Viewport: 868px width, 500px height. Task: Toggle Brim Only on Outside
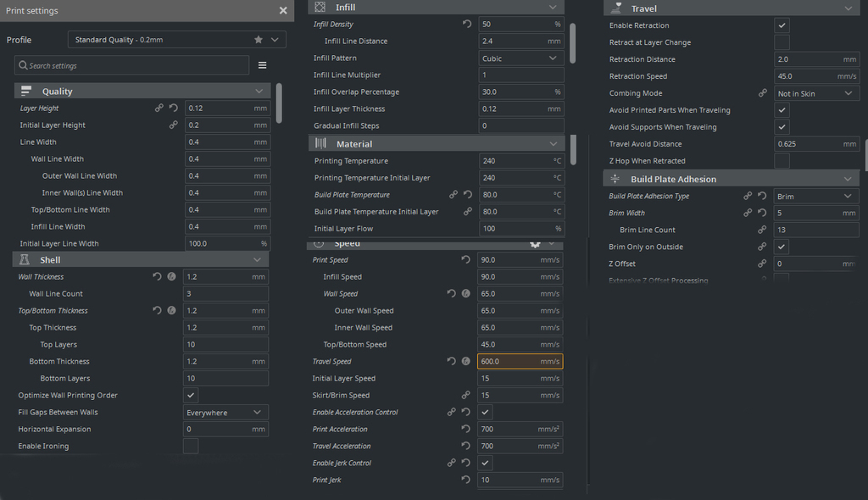point(782,247)
